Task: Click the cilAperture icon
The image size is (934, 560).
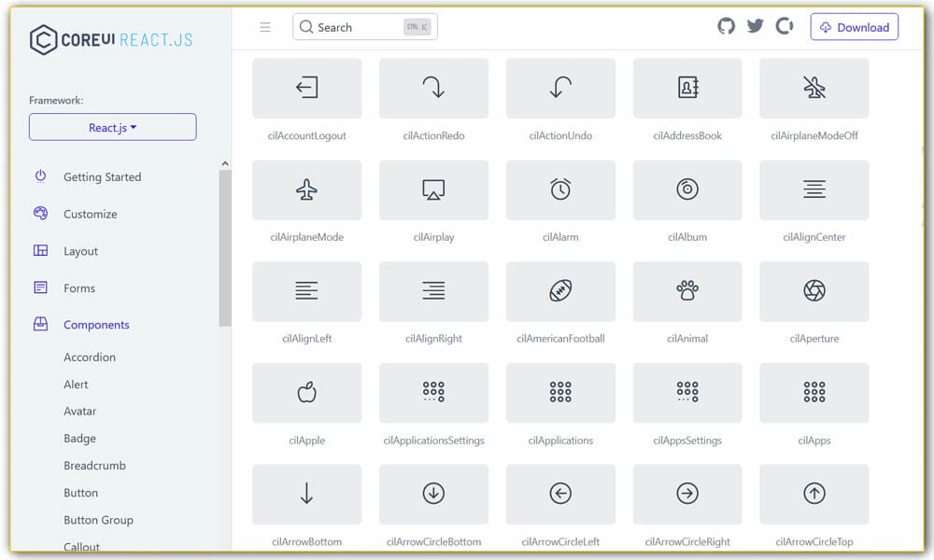Action: [x=814, y=291]
